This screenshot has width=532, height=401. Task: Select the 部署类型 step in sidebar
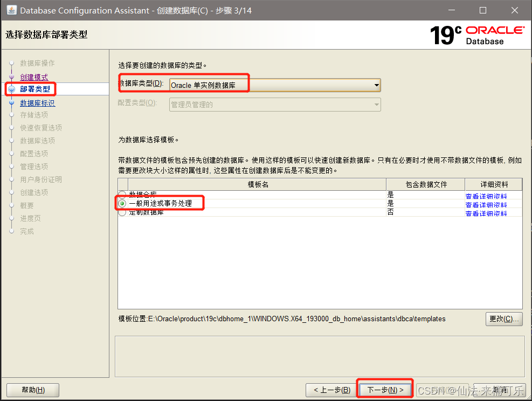coord(35,89)
